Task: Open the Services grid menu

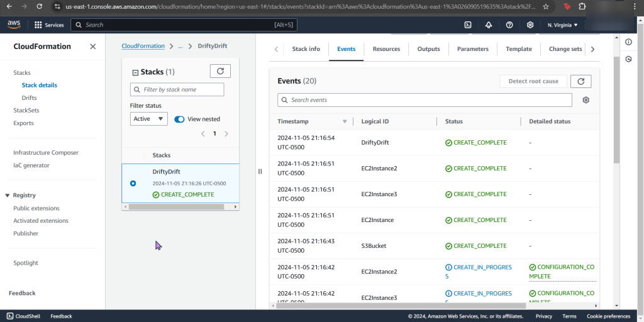Action: coord(49,25)
